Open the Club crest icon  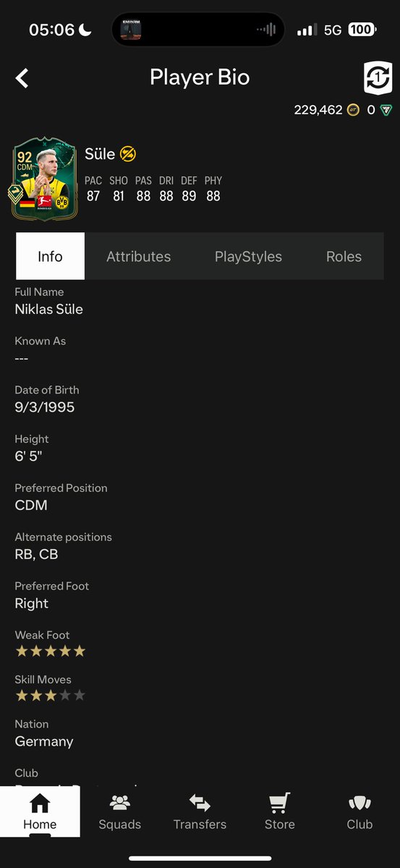[359, 803]
